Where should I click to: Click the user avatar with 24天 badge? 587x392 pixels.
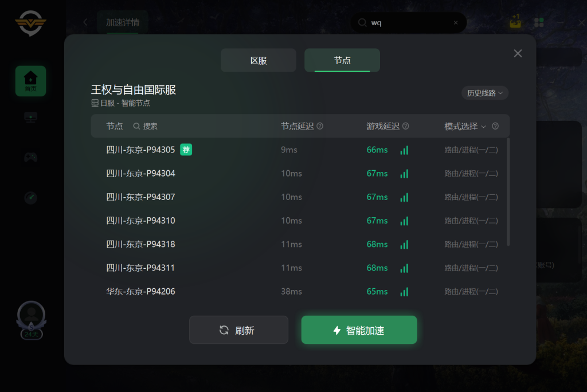[x=32, y=320]
